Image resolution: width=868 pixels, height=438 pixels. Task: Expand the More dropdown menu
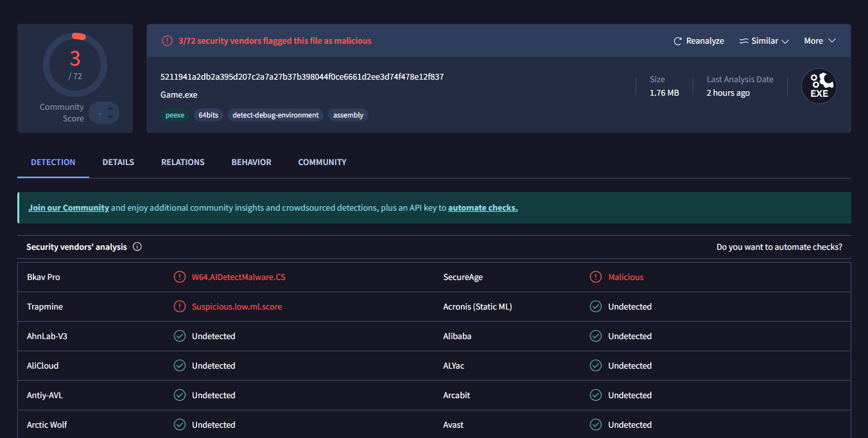click(x=820, y=41)
